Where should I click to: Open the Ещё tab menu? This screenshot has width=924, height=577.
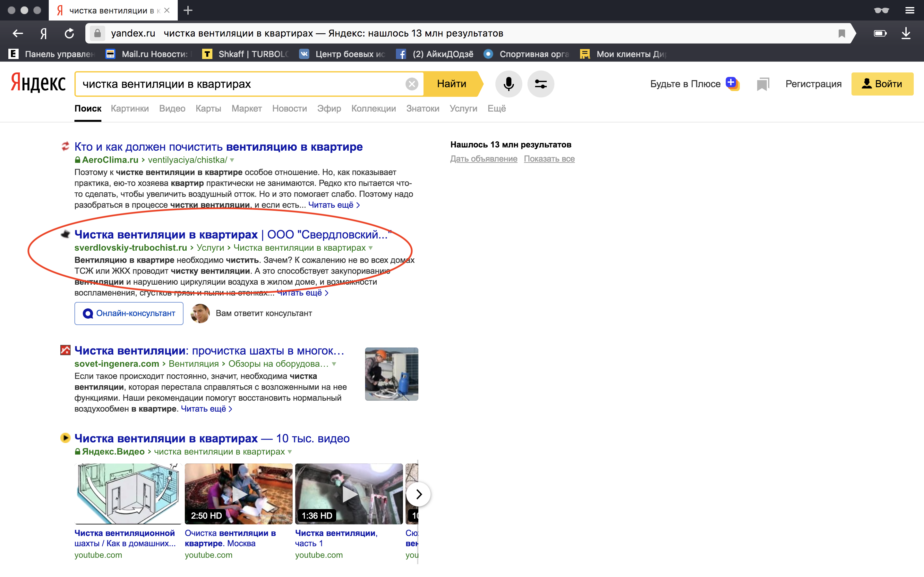(x=496, y=108)
